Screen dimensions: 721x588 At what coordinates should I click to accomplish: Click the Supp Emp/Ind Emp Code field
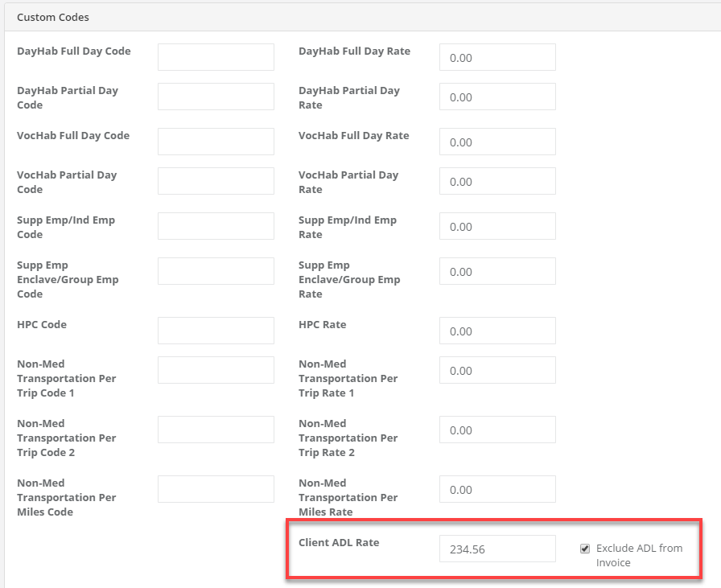pos(216,226)
